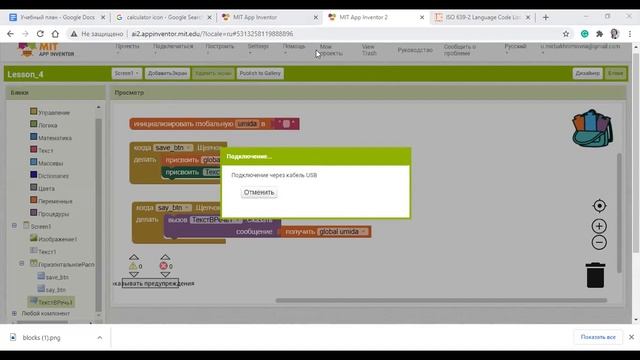The image size is (640, 360).
Task: Go to next error arrow
Action: 165,275
